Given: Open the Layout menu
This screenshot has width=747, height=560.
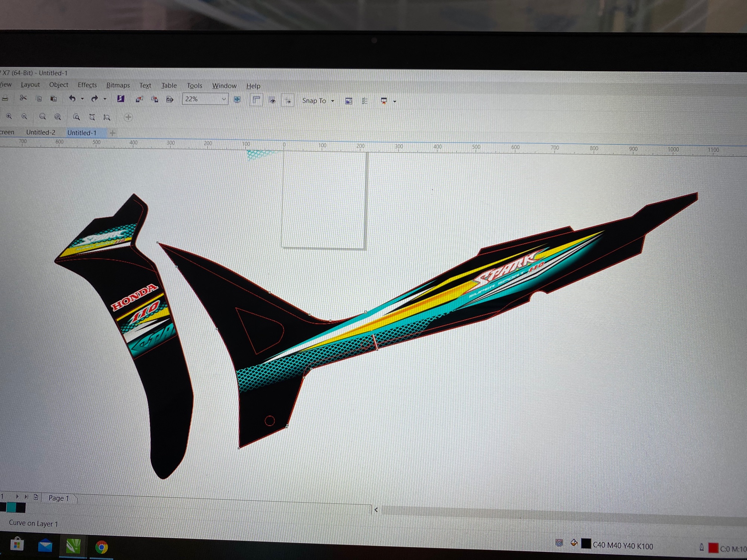Looking at the screenshot, I should pos(30,85).
